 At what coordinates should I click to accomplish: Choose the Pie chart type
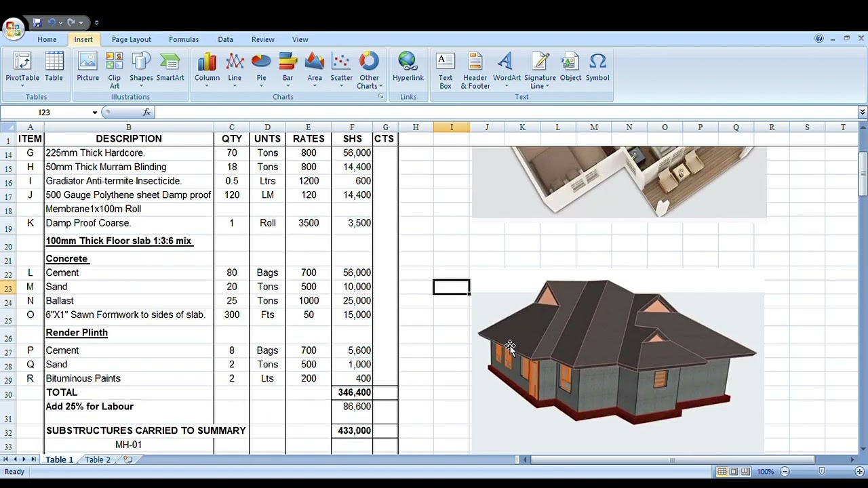pyautogui.click(x=261, y=71)
